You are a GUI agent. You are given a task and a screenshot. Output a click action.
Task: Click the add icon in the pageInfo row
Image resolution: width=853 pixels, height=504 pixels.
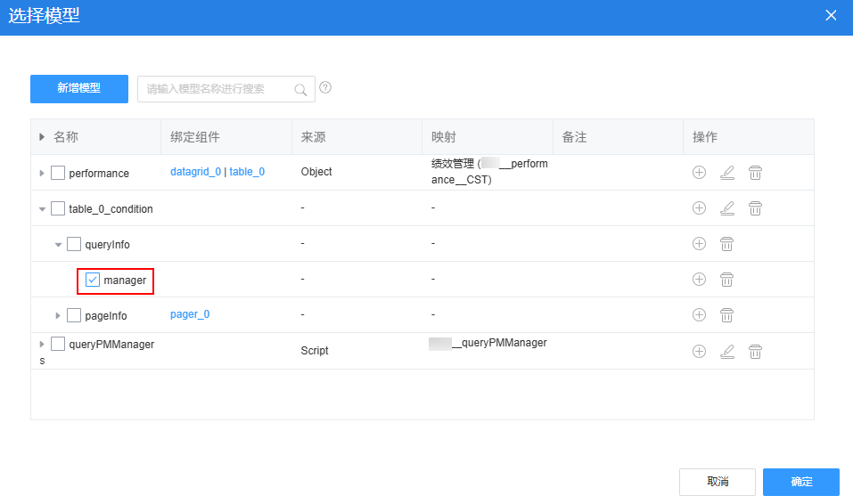(x=699, y=315)
